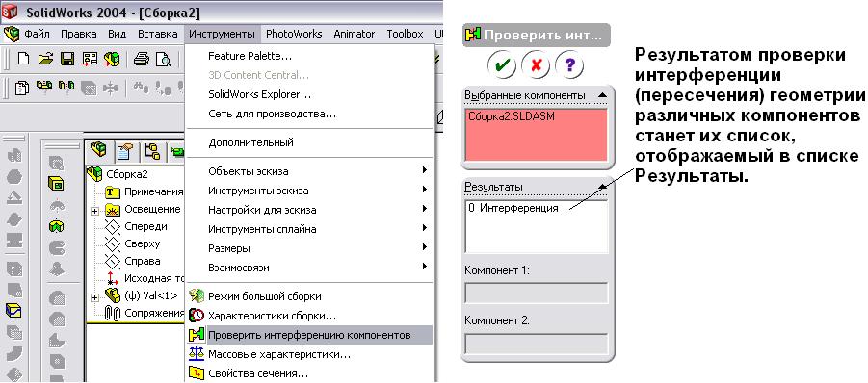Expand the Освещение folder node

[94, 211]
